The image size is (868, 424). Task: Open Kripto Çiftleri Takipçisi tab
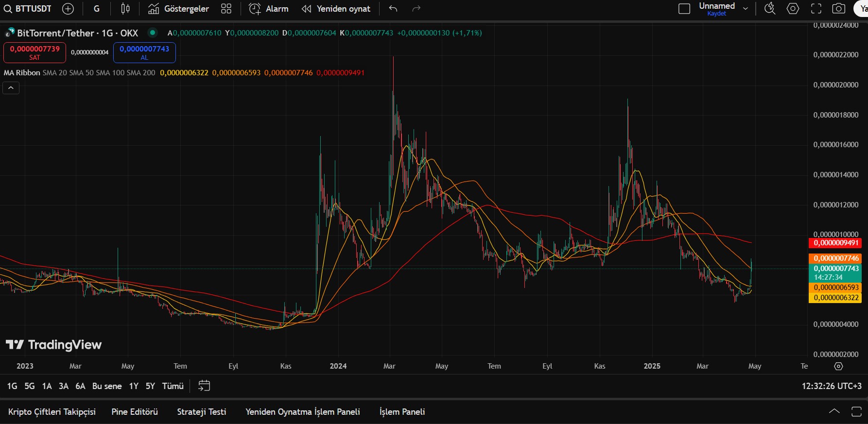52,412
